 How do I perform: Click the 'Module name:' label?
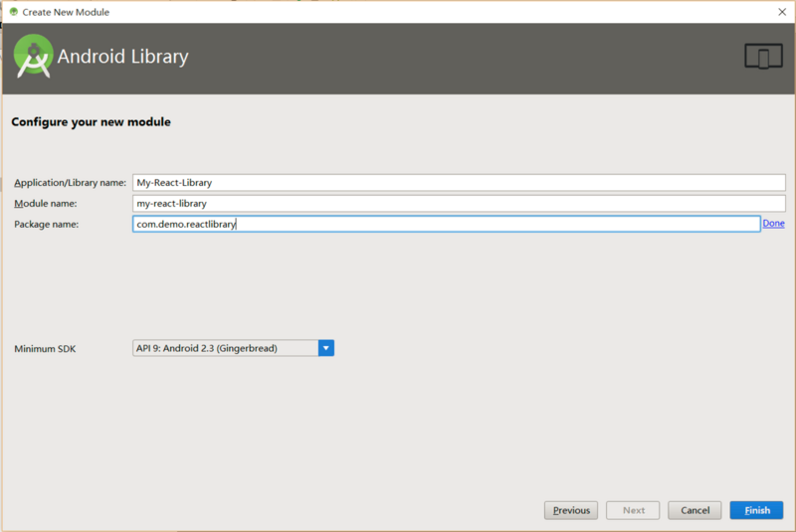point(46,204)
